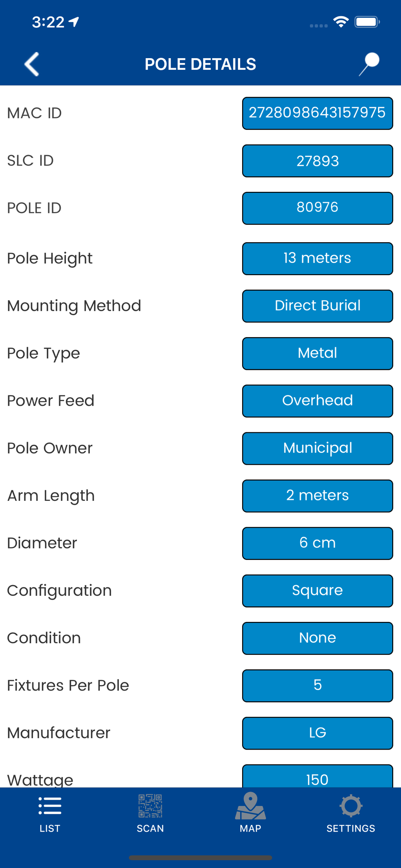This screenshot has width=401, height=868.
Task: Open the map pin locator icon
Action: [369, 64]
